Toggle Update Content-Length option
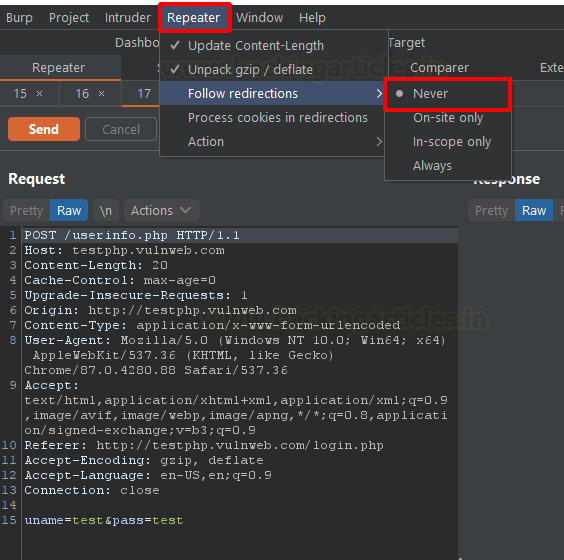 (272, 46)
